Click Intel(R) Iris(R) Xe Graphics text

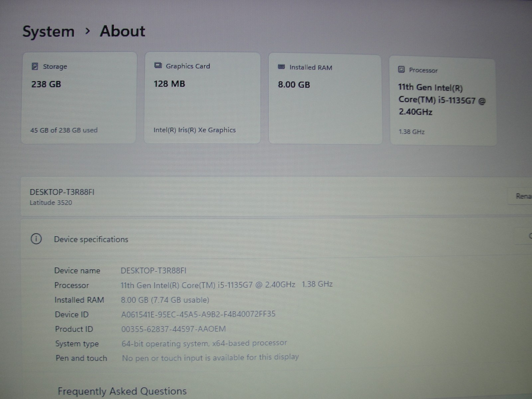195,130
